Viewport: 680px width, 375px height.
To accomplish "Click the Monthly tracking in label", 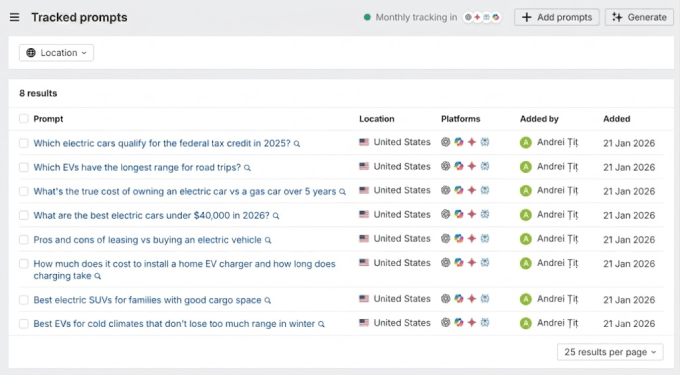I will (416, 17).
